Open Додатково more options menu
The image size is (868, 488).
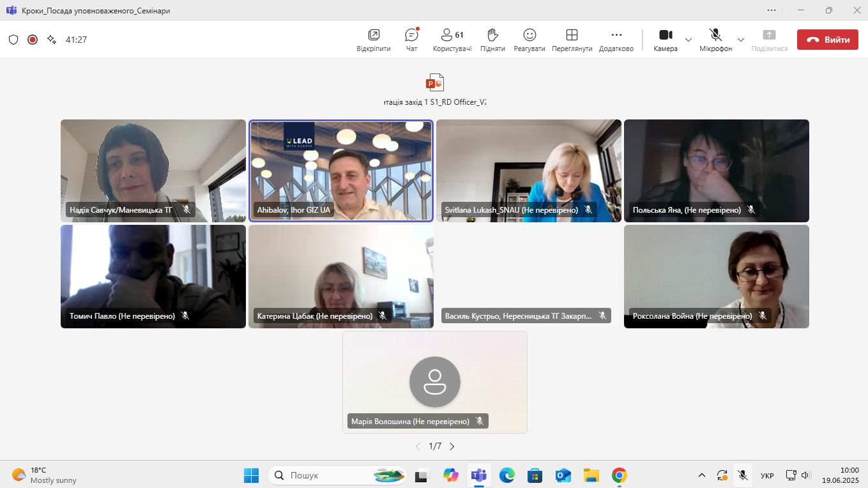pos(616,40)
